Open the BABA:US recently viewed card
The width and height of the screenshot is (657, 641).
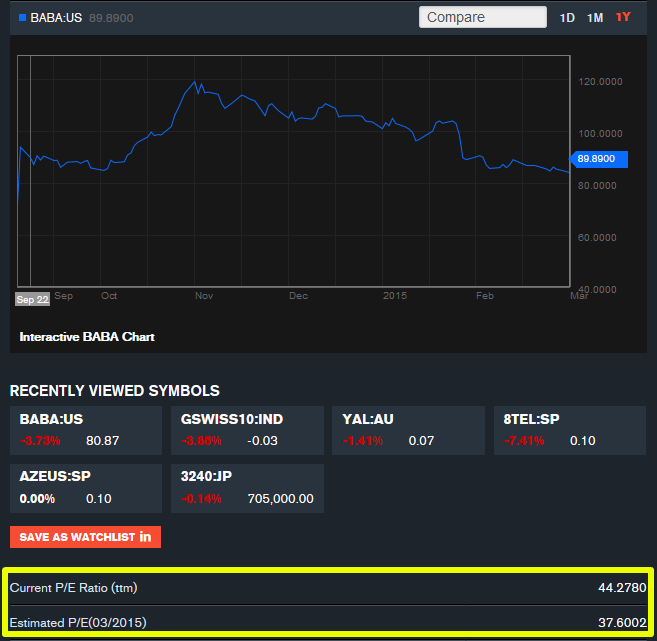[86, 430]
